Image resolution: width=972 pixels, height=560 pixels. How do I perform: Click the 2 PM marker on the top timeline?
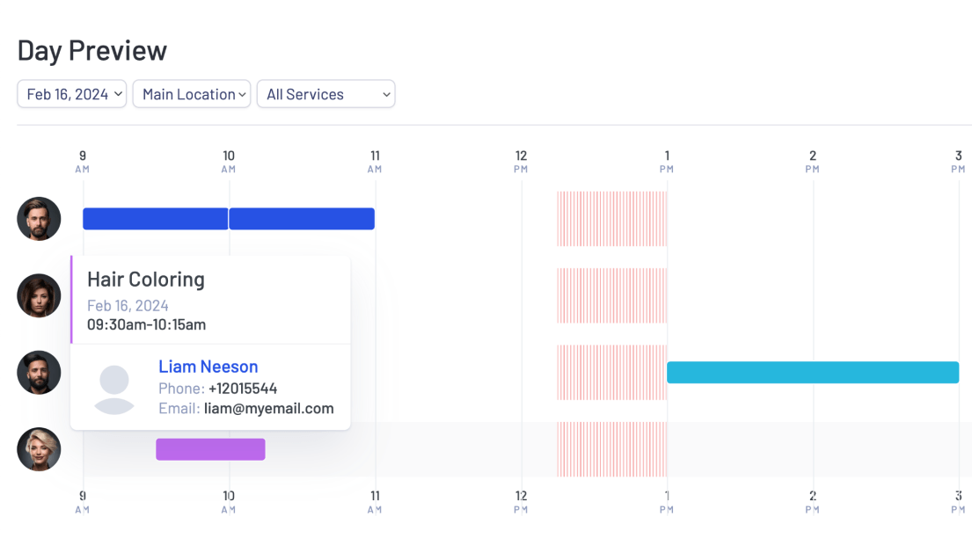coord(813,161)
